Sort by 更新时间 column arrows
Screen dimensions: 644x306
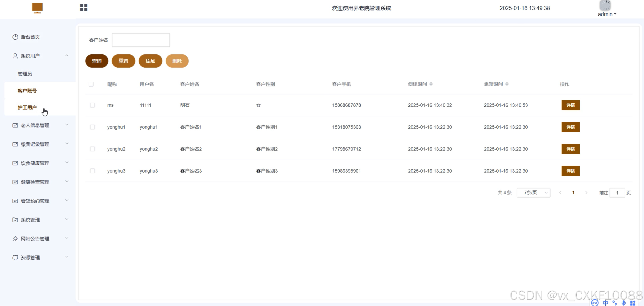click(x=507, y=84)
